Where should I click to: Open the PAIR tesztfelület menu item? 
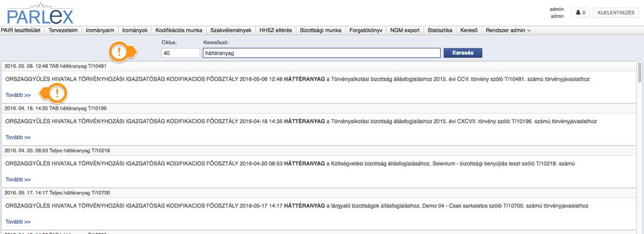click(21, 30)
